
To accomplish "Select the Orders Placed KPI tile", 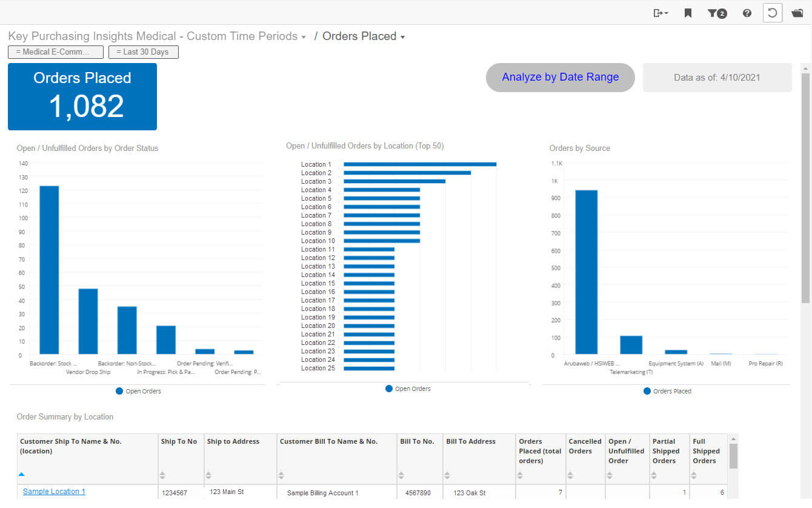I will pyautogui.click(x=82, y=96).
